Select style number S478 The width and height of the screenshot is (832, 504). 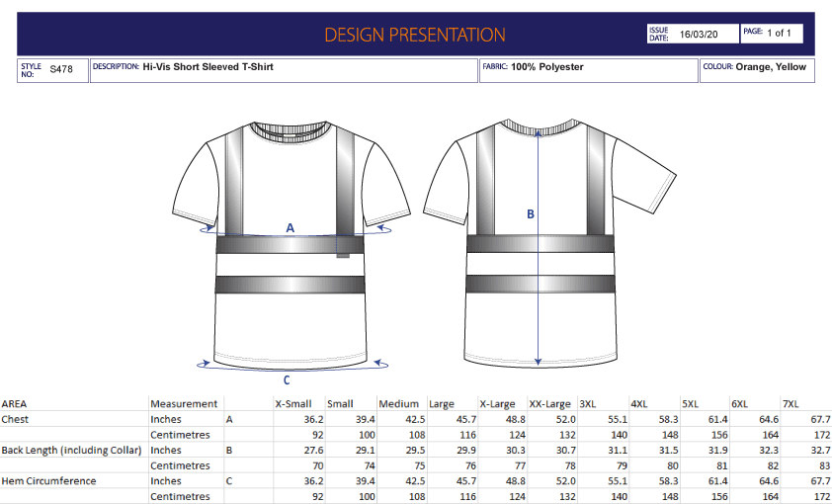pos(61,69)
